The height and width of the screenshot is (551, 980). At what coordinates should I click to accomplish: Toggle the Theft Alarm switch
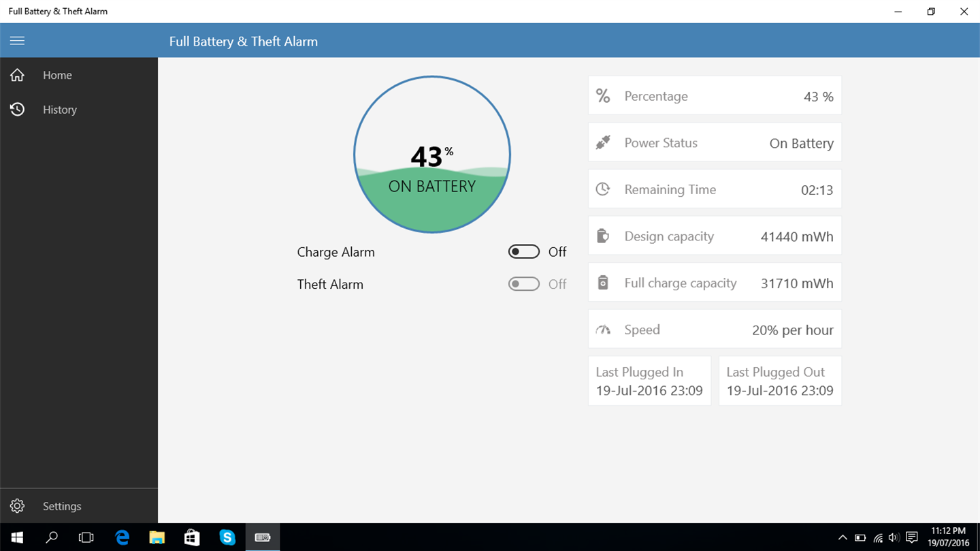[523, 284]
